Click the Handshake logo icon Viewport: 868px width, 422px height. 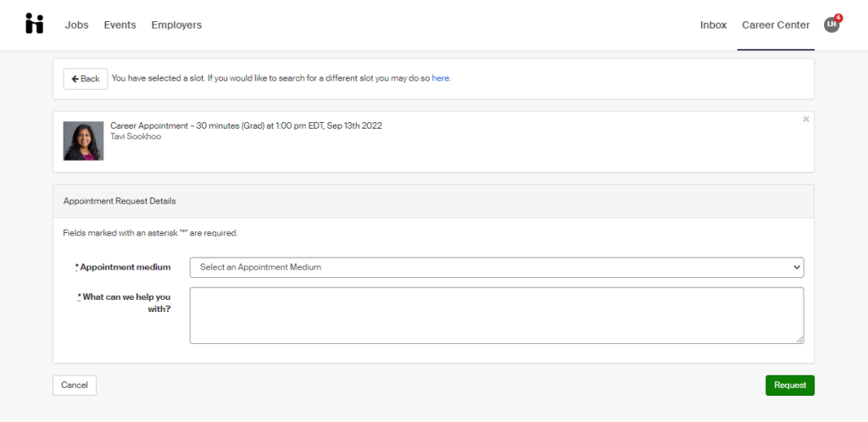click(34, 24)
